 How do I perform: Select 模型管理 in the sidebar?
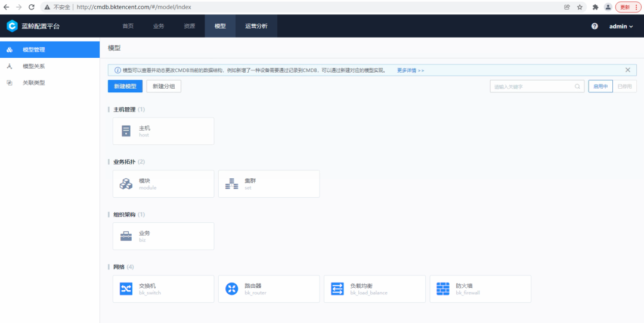[49, 49]
